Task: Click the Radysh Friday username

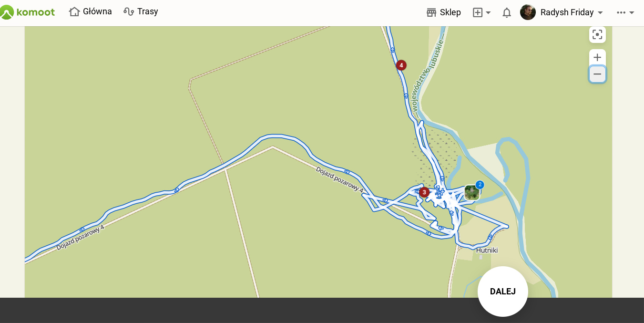Action: (x=567, y=12)
